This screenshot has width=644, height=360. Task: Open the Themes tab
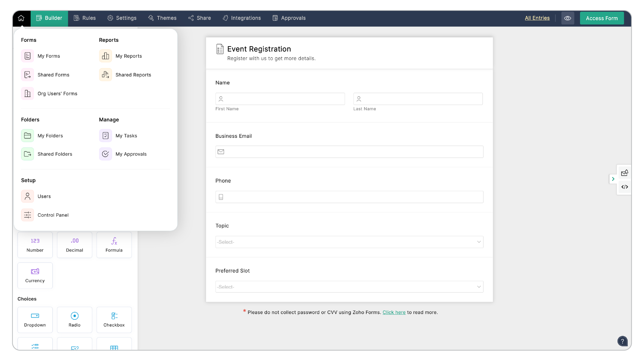(163, 18)
